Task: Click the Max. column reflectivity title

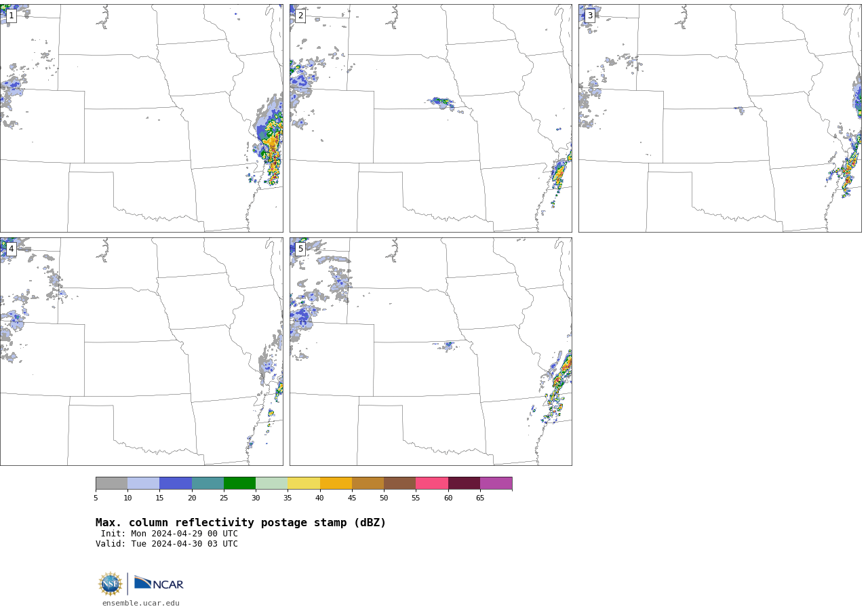Action: click(x=241, y=523)
